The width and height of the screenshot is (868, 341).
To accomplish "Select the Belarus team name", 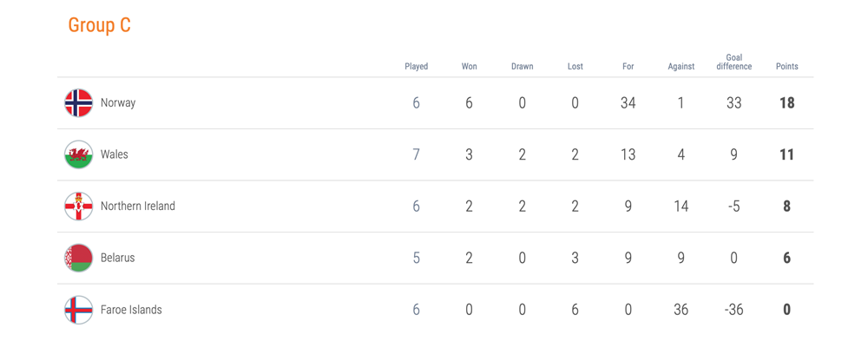I will [x=118, y=258].
